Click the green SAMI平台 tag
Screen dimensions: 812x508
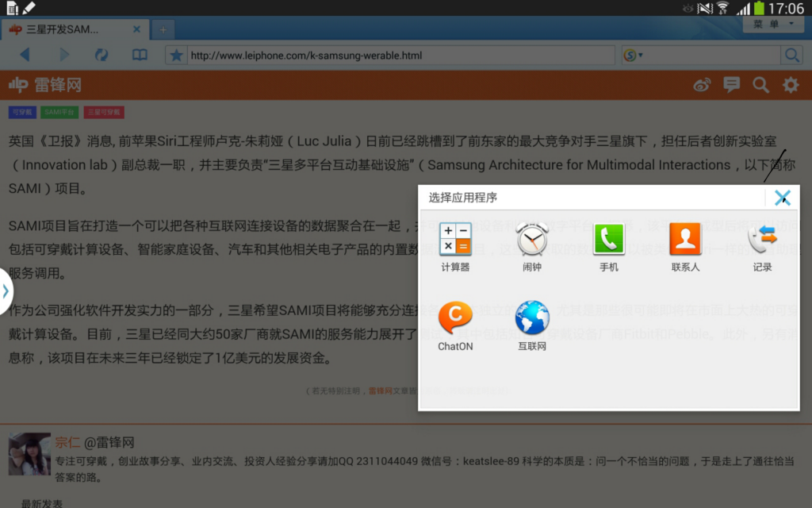59,112
